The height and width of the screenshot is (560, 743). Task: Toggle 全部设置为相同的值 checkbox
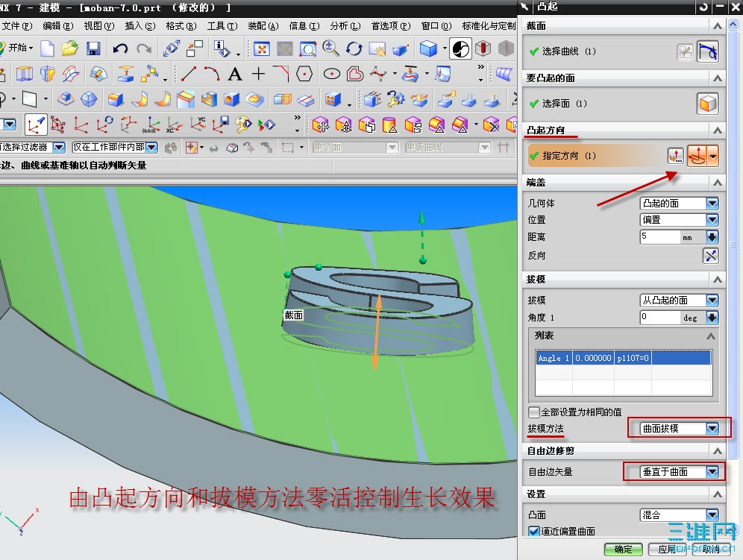click(x=534, y=412)
